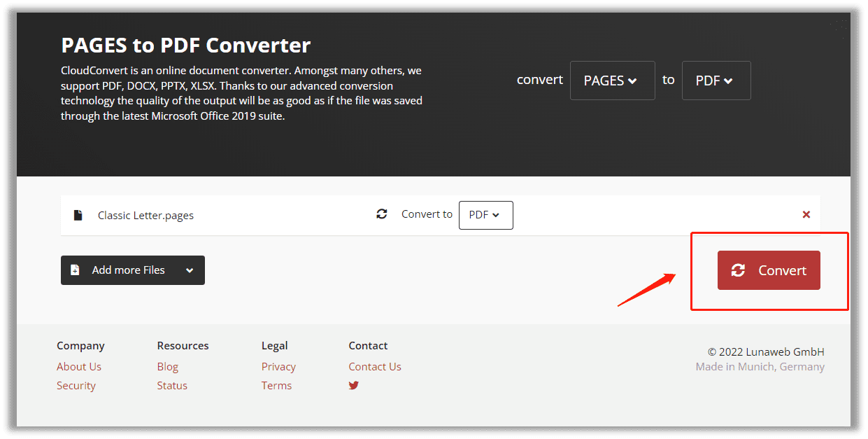868x439 pixels.
Task: Click the Classic Letter.pages file name
Action: tap(145, 215)
